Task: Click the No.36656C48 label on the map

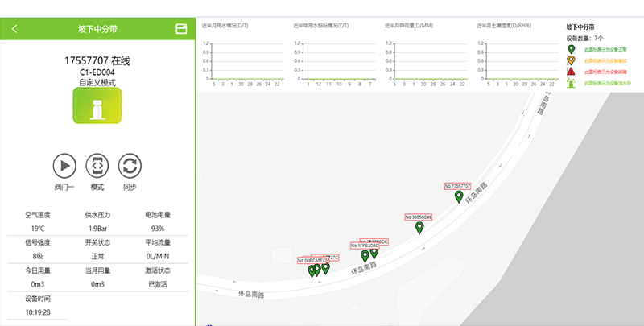Action: tap(419, 217)
